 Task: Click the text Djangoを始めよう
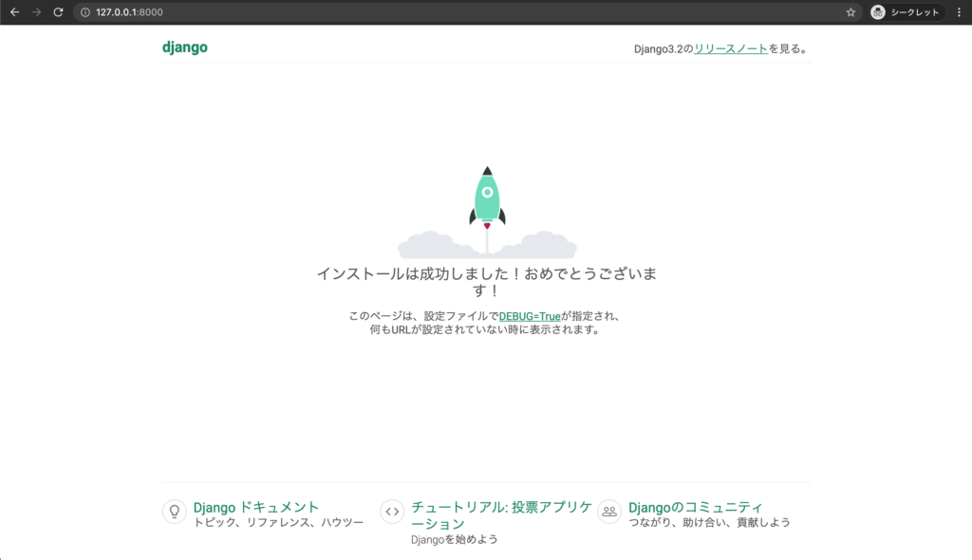point(455,539)
